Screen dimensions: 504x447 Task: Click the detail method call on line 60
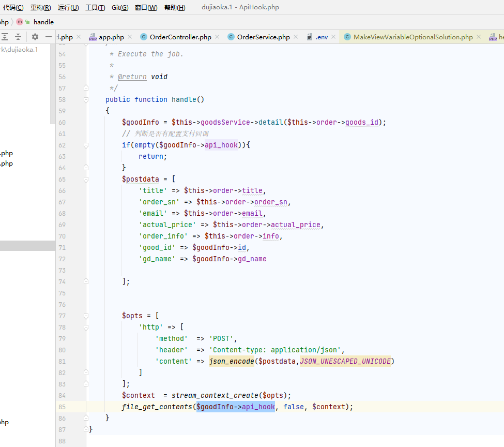(x=271, y=122)
